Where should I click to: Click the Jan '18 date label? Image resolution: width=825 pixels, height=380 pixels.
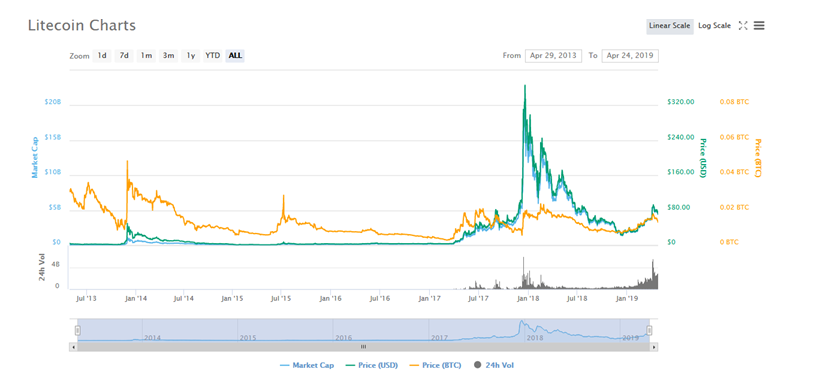tap(527, 298)
